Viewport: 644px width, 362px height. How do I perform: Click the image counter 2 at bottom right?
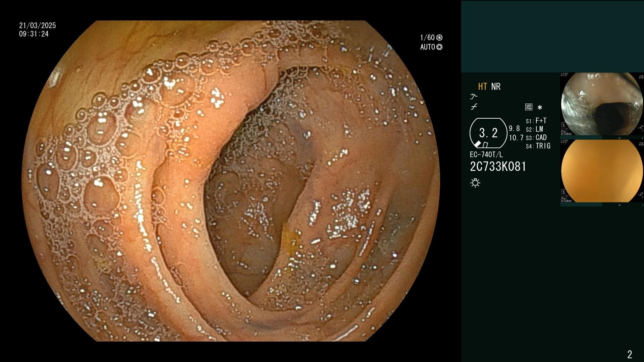coord(630,354)
